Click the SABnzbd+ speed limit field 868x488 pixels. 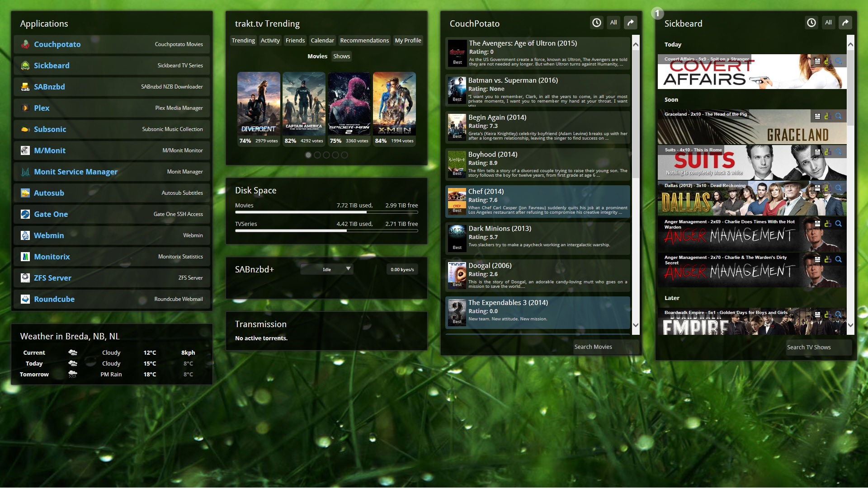click(402, 269)
